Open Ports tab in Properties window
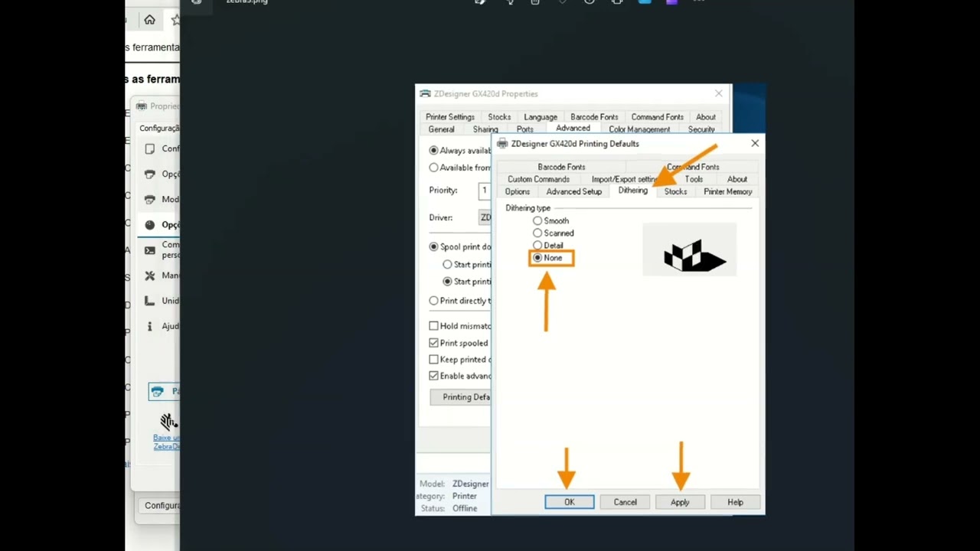 [x=524, y=129]
